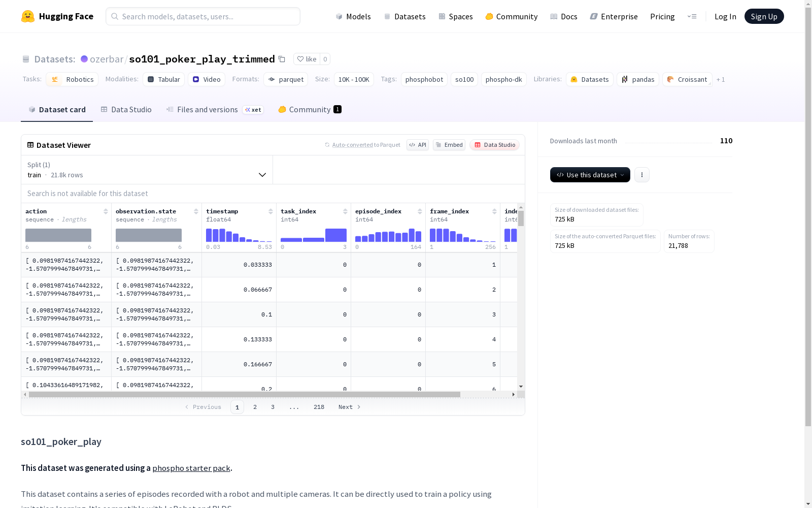Click the frame_index histogram bars
Viewport: 812px width, 508px height.
[463, 235]
